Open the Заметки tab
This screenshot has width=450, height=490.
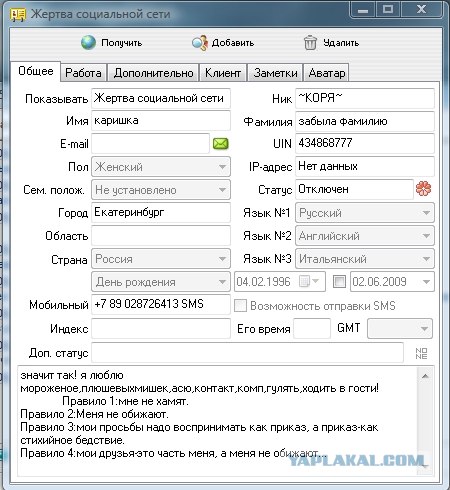click(275, 73)
